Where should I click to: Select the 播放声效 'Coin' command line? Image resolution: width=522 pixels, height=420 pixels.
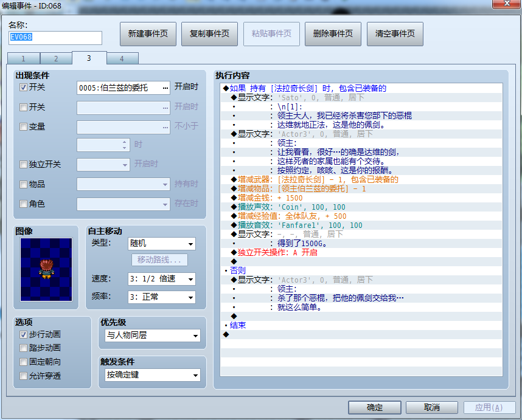[x=361, y=207]
